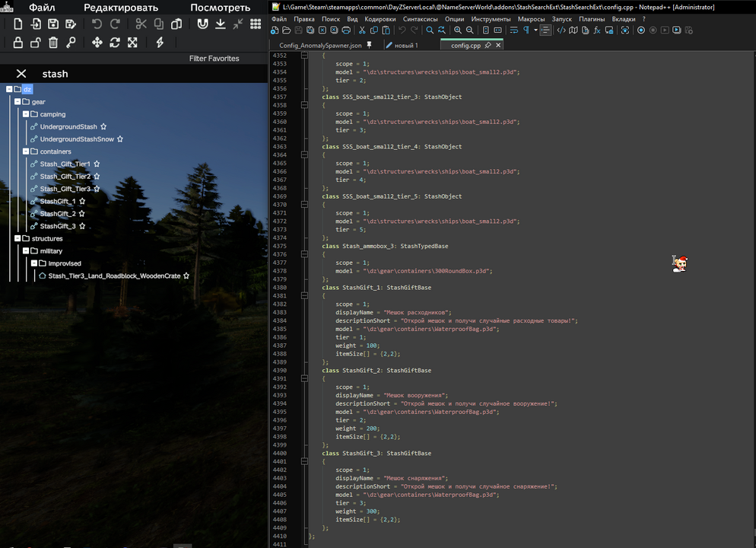Toggle favorite star for UndergroundStash
The width and height of the screenshot is (756, 548).
coord(103,127)
